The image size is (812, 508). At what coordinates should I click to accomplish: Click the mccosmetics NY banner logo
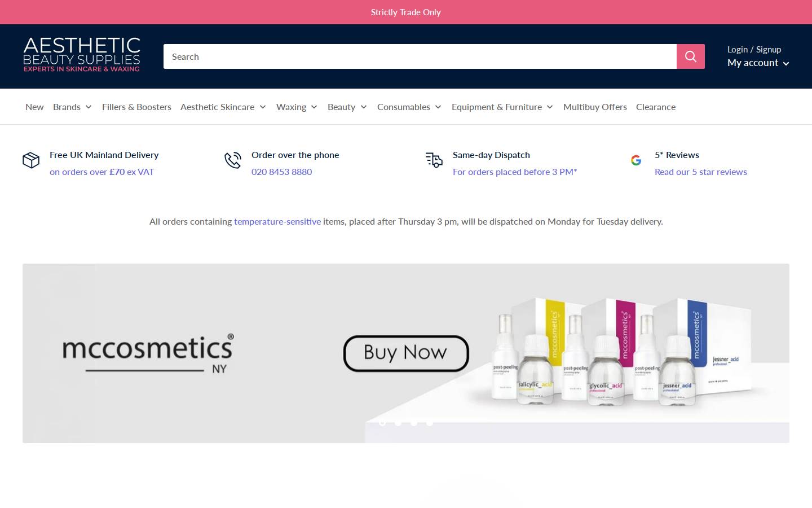(x=148, y=353)
